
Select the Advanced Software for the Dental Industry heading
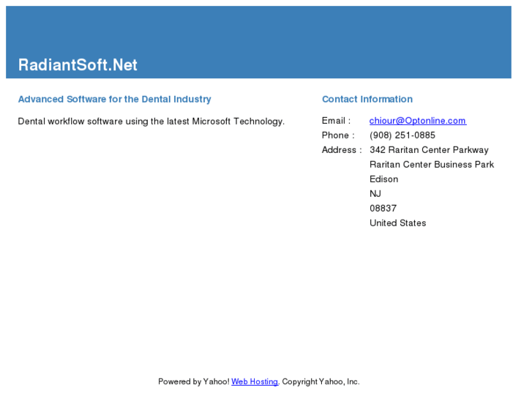(114, 100)
